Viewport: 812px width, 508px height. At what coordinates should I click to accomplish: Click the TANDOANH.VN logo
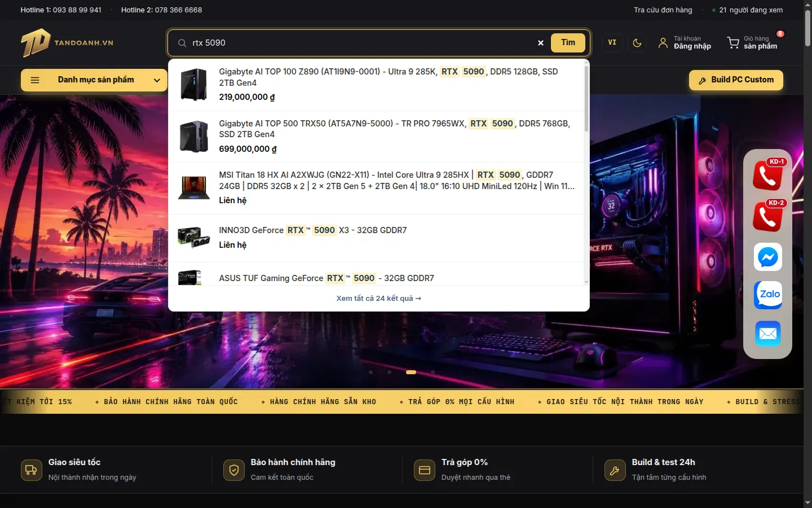67,43
